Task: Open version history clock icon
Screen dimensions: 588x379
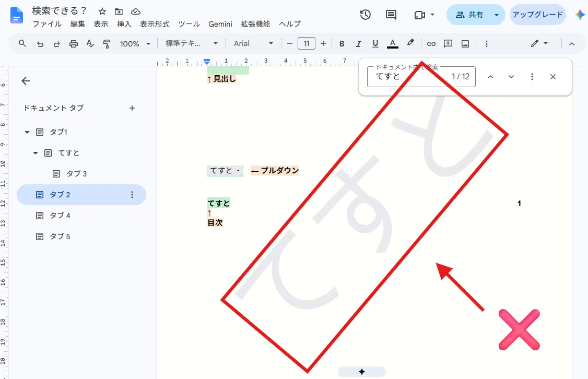Action: pos(365,15)
